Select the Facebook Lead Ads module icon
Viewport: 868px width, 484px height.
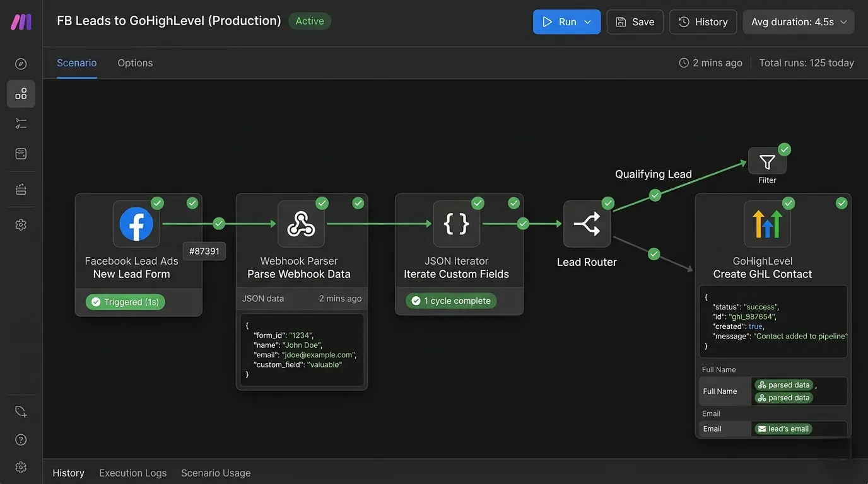point(136,224)
